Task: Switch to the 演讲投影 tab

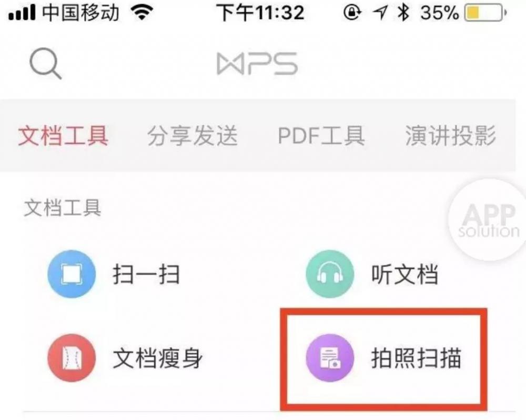Action: (451, 136)
